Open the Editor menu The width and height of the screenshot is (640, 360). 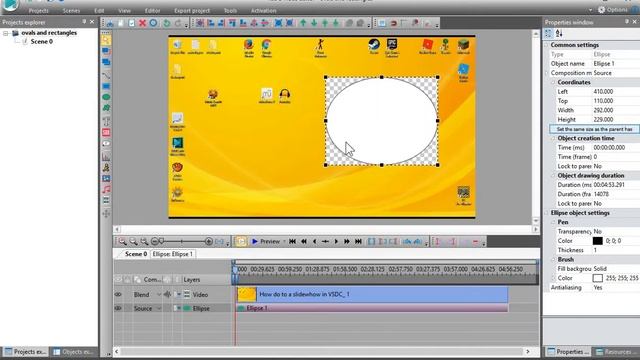(152, 11)
